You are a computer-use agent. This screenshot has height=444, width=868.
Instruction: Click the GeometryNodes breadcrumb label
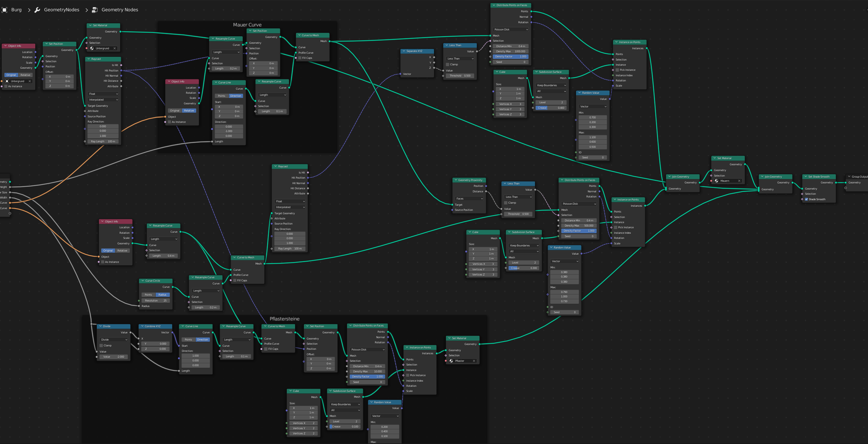pos(62,10)
